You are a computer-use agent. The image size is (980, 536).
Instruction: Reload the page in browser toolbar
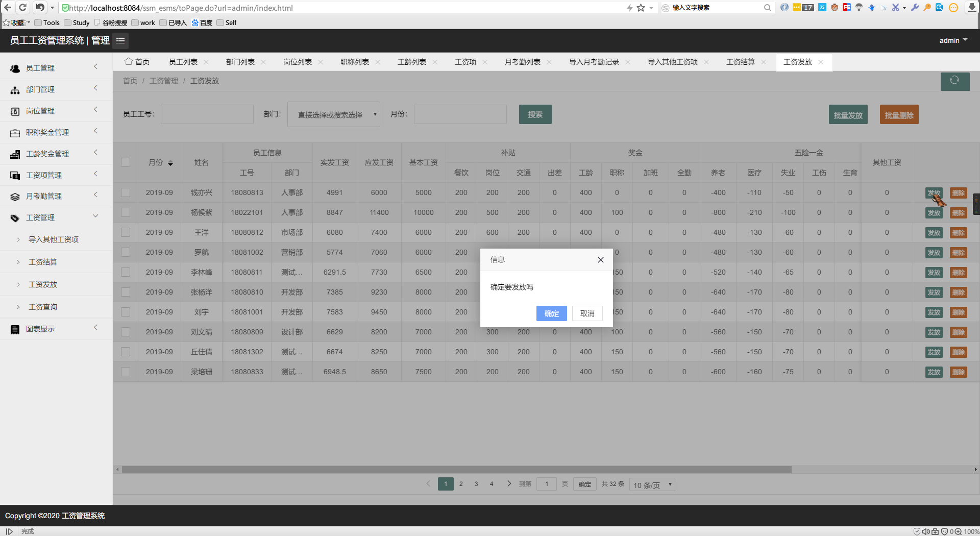pos(22,8)
